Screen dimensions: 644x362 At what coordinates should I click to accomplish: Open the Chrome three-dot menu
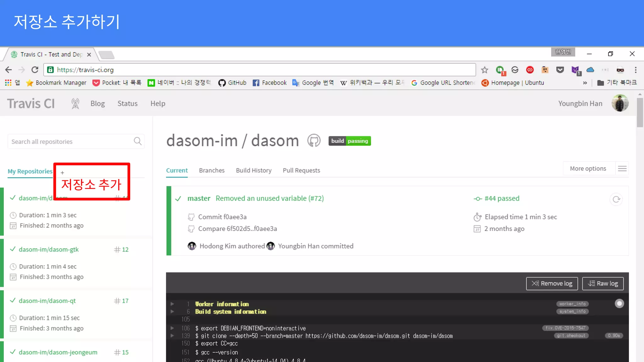(x=636, y=70)
